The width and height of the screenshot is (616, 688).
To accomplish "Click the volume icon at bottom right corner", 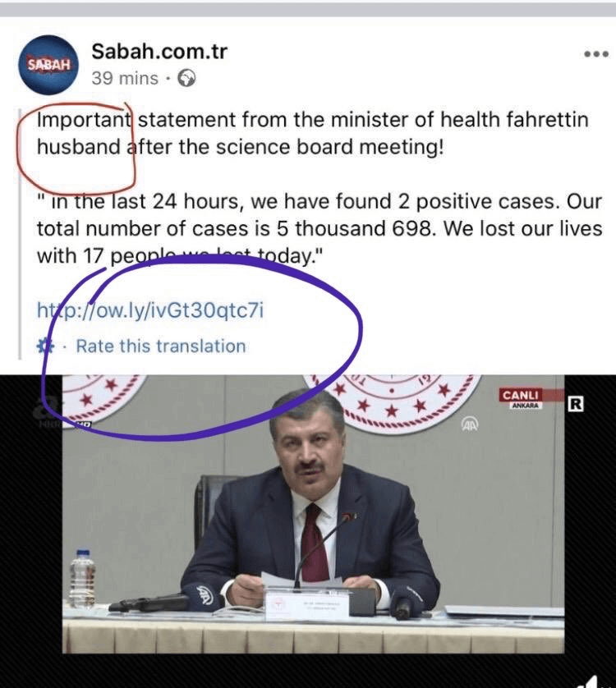I will coord(598,680).
